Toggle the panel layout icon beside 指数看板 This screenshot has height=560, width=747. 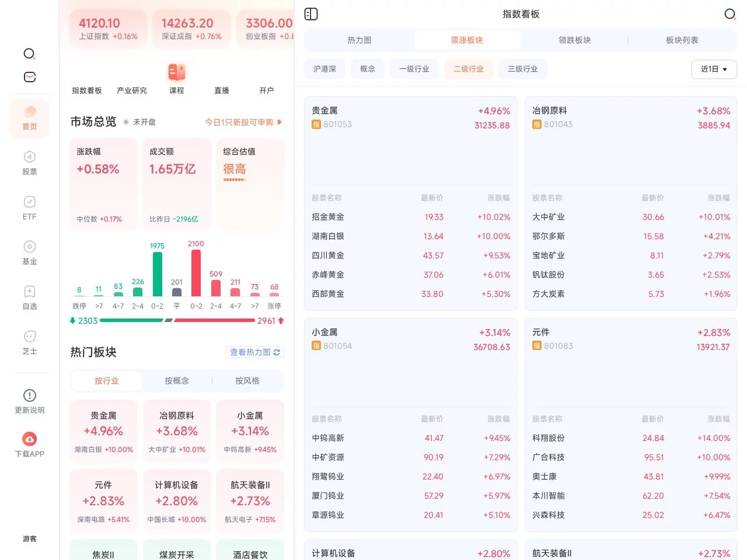(x=311, y=14)
